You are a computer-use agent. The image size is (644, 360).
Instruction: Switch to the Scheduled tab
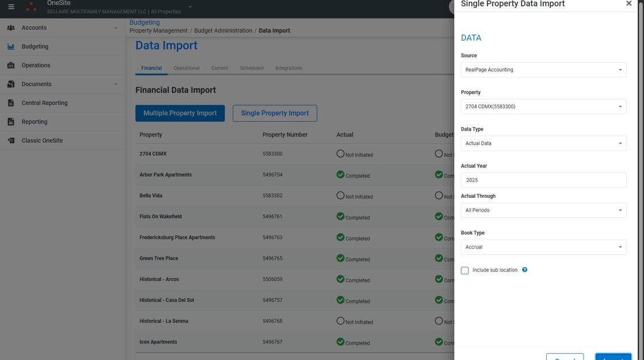[x=251, y=68]
